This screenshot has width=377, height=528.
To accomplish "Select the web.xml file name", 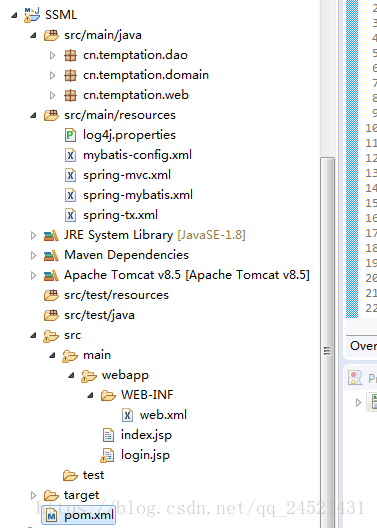I will point(163,415).
